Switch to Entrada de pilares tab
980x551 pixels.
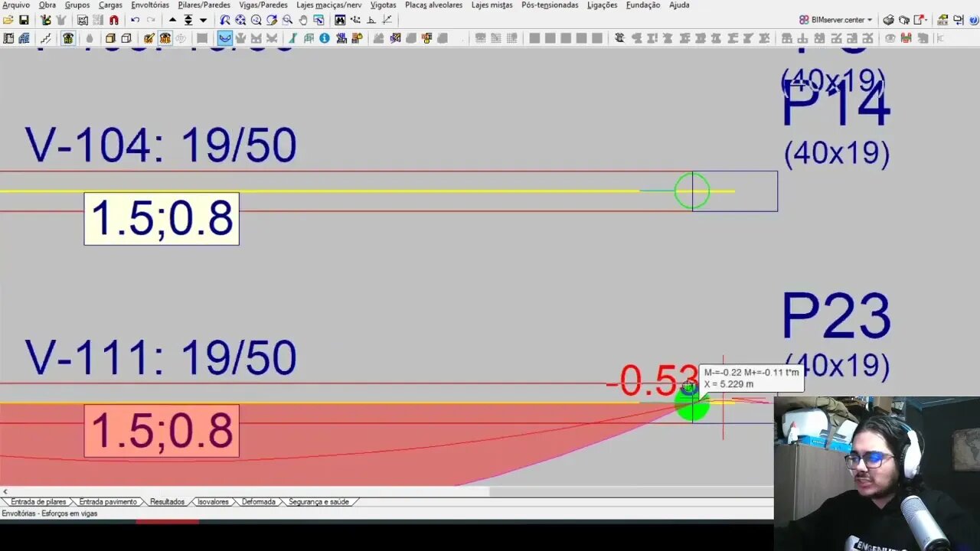[38, 502]
